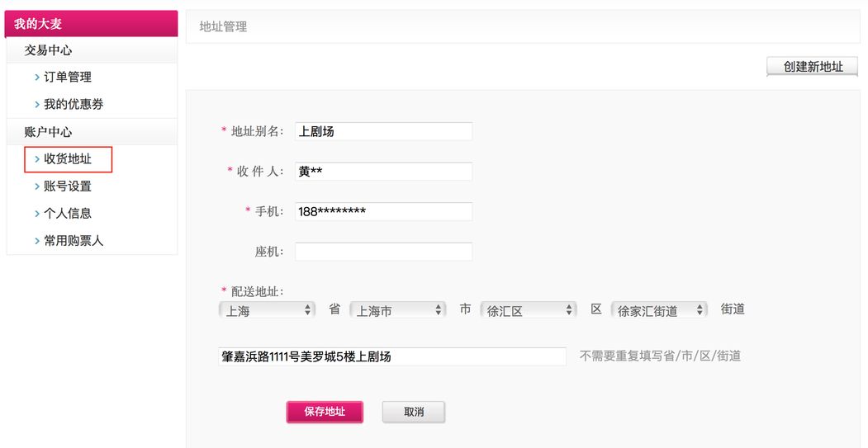Focus the 收件人 name input field
The width and height of the screenshot is (868, 448).
[383, 172]
